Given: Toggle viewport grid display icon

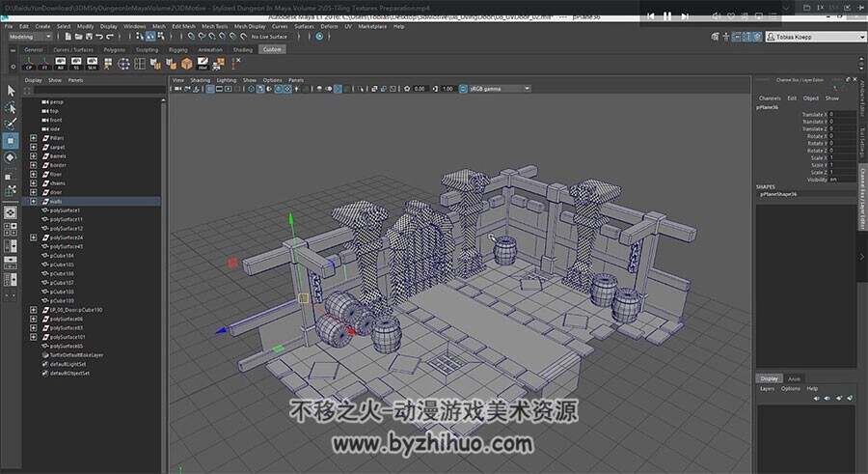Looking at the screenshot, I should tap(210, 89).
